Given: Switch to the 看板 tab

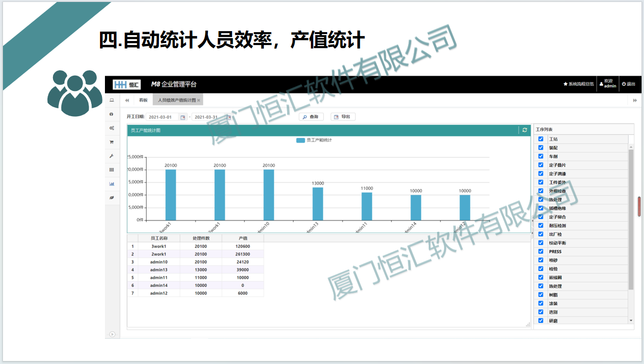Looking at the screenshot, I should pyautogui.click(x=143, y=100).
